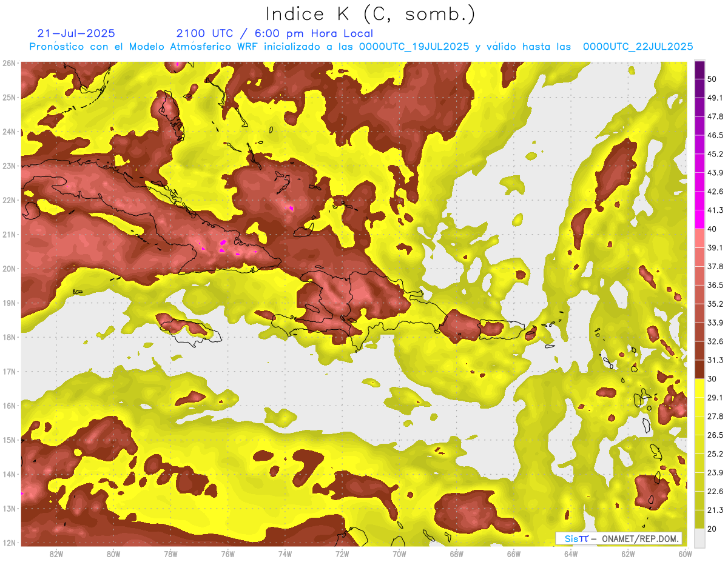Screen dimensions: 728x562
Task: Click the '2100 UTC / 6:00 pm Hora Local' text
Action: [275, 33]
